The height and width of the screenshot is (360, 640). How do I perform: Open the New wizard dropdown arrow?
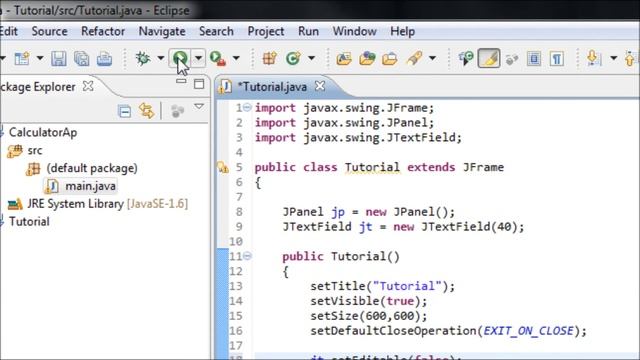40,58
